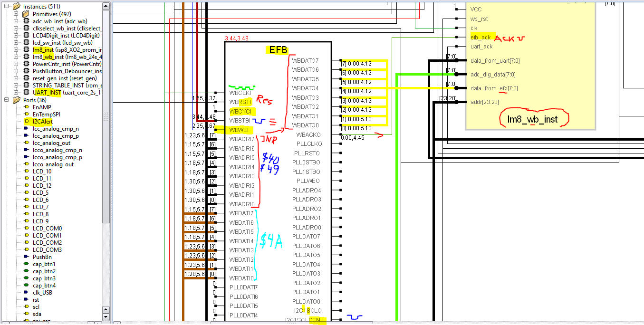The height and width of the screenshot is (325, 644).
Task: Expand the lm8_inst tree node
Action: (x=16, y=50)
